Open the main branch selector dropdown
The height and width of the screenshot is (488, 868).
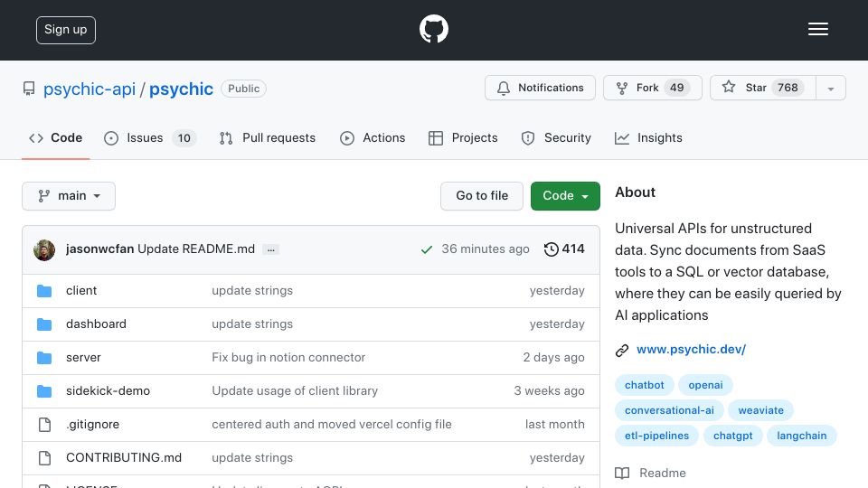tap(69, 196)
